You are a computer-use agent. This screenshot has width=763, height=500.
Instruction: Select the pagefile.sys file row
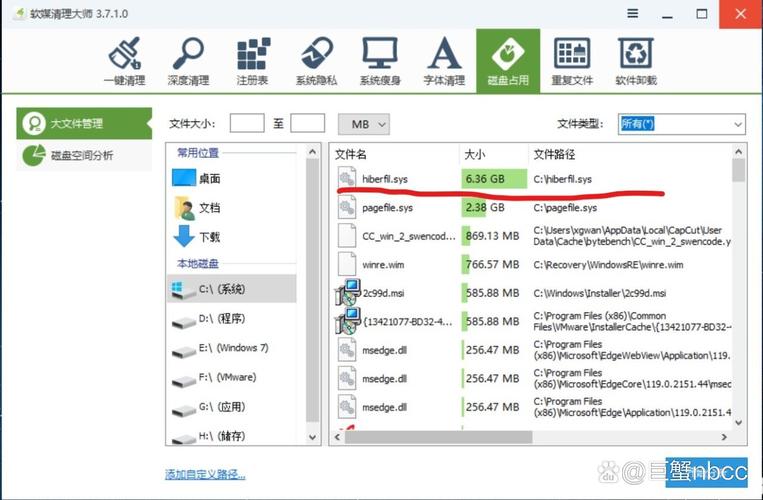point(531,208)
